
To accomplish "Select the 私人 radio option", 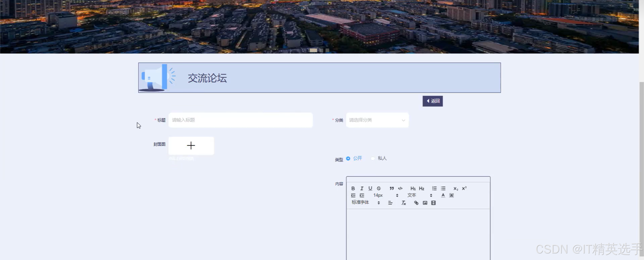I will click(x=373, y=158).
